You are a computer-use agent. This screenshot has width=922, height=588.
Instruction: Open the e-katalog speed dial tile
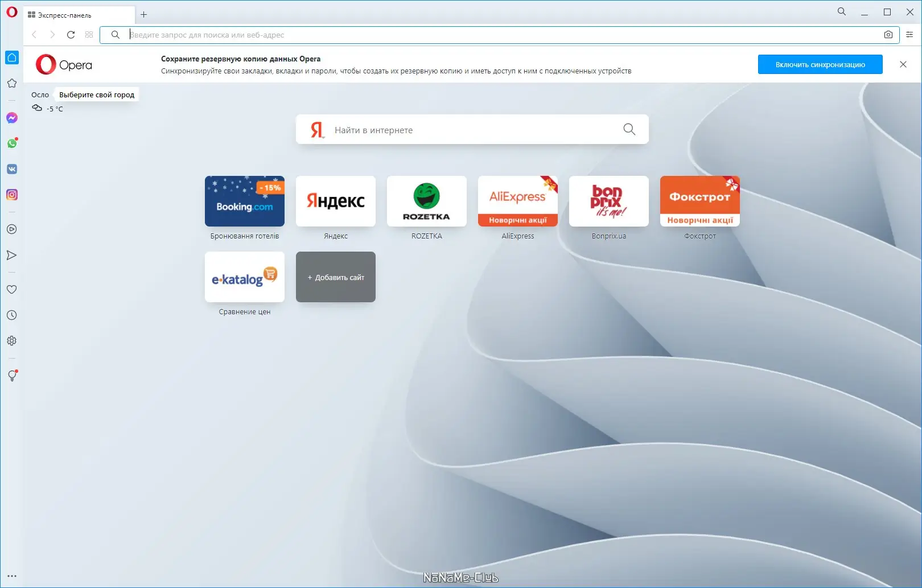pyautogui.click(x=245, y=277)
